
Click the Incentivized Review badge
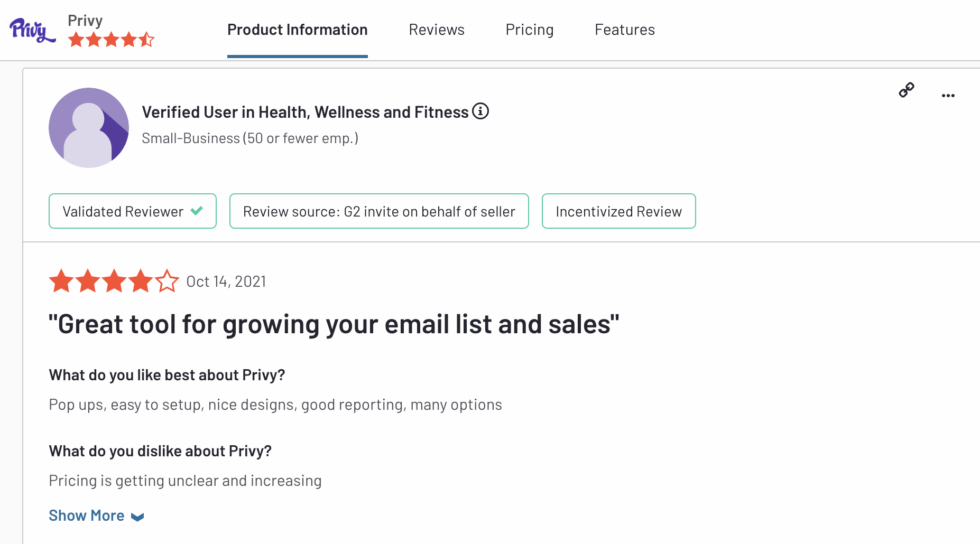(618, 211)
